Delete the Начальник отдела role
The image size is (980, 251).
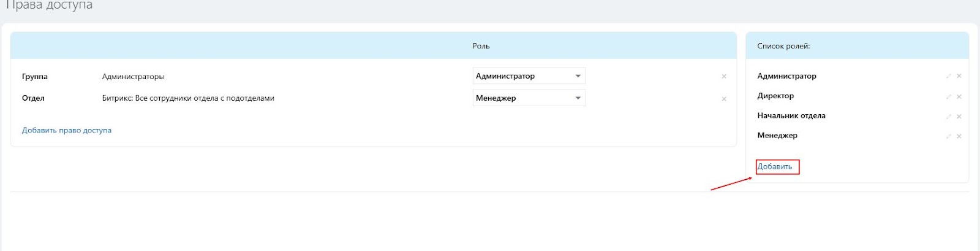point(959,116)
